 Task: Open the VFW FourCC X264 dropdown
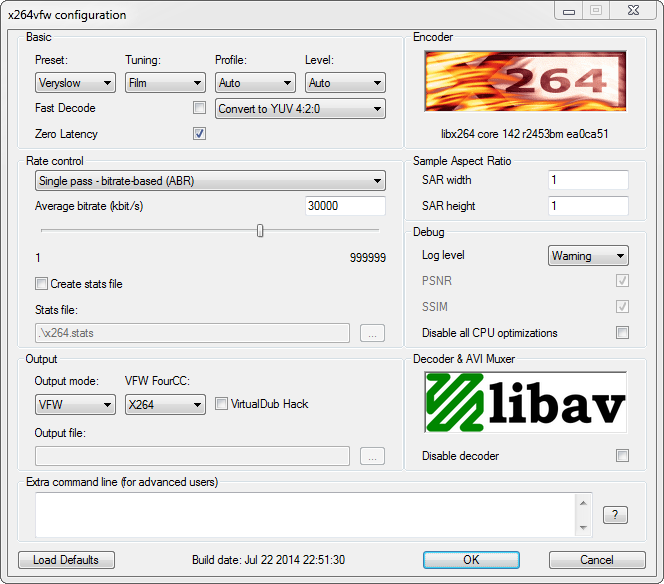165,404
